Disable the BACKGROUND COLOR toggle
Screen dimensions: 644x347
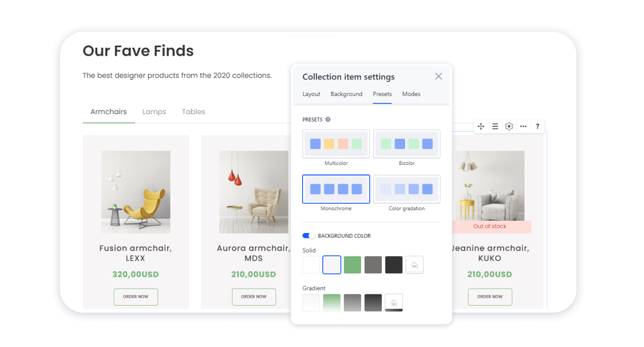tap(307, 236)
